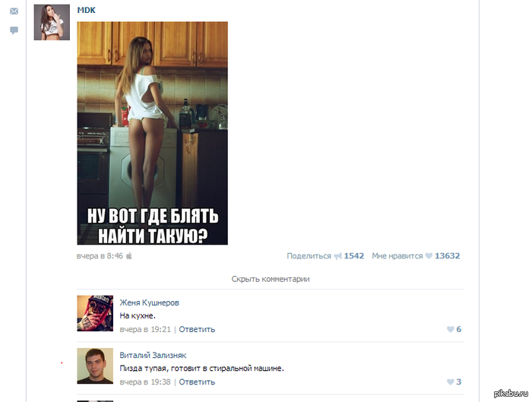This screenshot has width=532, height=402.
Task: Reply to Виталий Зализняк's comment with Ответить
Action: click(197, 382)
